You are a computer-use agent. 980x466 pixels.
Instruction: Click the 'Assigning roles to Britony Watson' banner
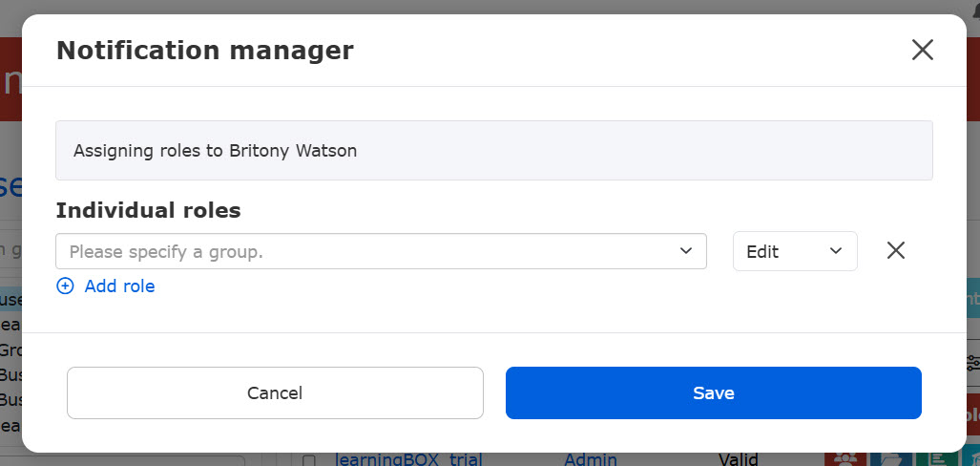493,151
